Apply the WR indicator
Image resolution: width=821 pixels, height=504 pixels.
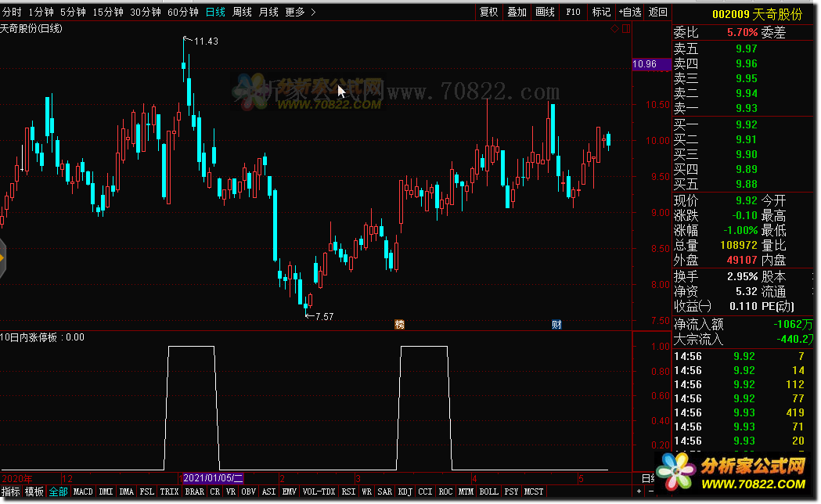pos(366,491)
